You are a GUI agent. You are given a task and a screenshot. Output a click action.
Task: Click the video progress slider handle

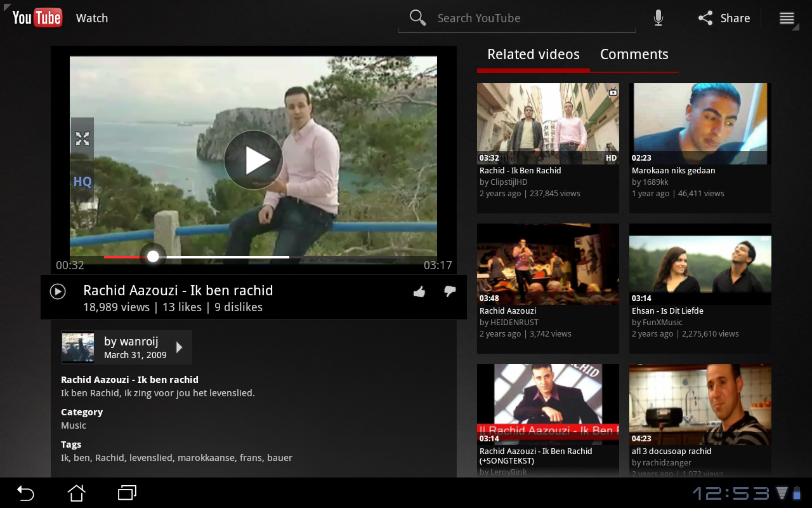pyautogui.click(x=153, y=257)
